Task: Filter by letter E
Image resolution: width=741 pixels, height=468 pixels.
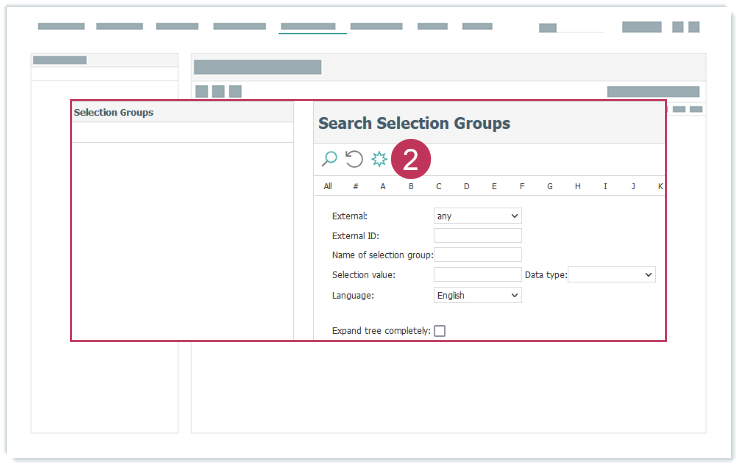Action: pos(494,186)
